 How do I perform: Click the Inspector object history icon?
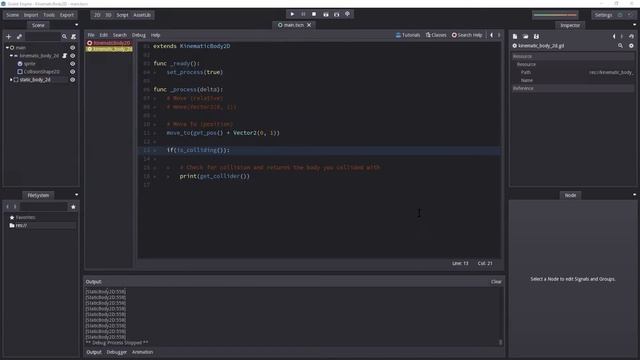pos(631,36)
